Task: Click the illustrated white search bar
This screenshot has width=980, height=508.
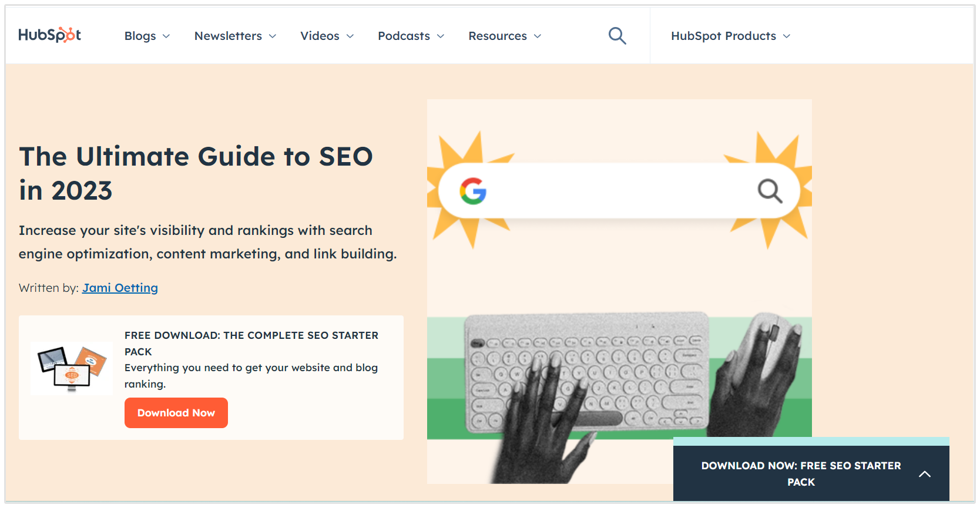Action: [617, 191]
